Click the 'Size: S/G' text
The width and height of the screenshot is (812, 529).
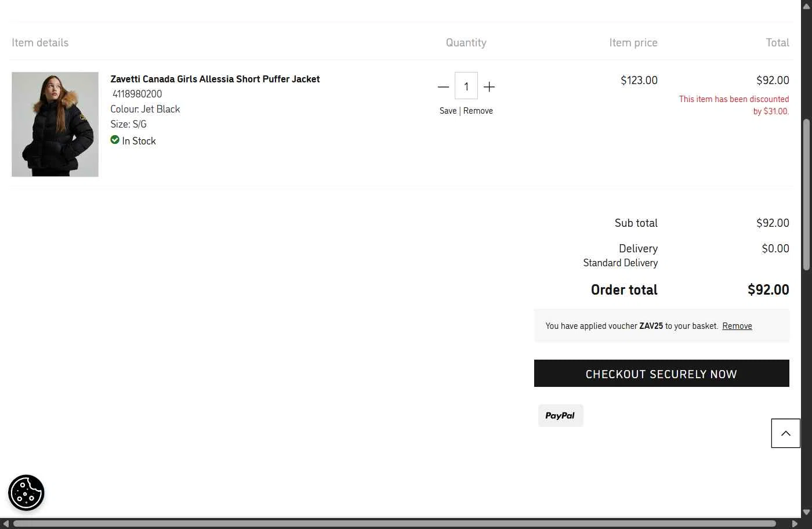128,124
